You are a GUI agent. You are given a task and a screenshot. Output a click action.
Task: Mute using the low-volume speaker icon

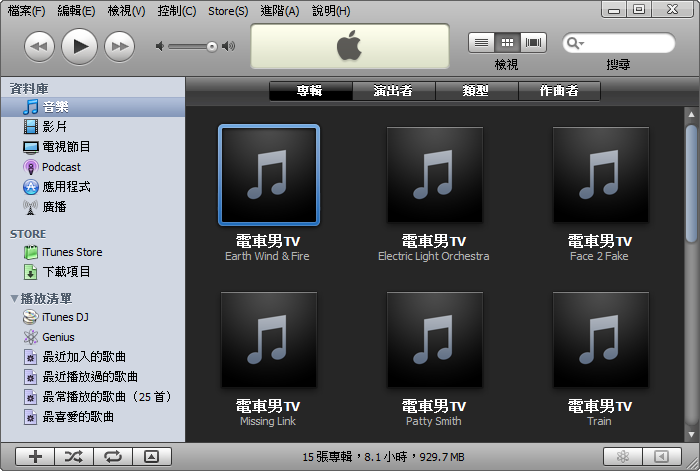160,46
